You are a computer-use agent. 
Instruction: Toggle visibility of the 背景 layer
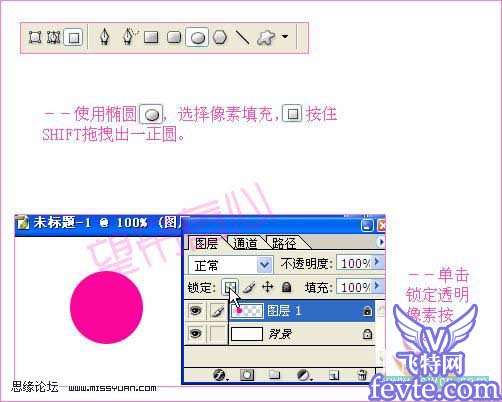(x=195, y=333)
